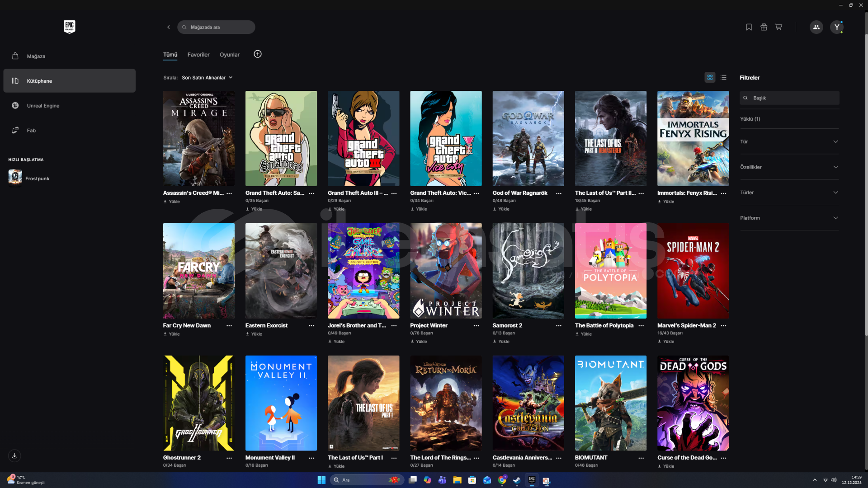Screen dimensions: 868x488
Task: Open downloads icon in sidebar
Action: (14, 455)
